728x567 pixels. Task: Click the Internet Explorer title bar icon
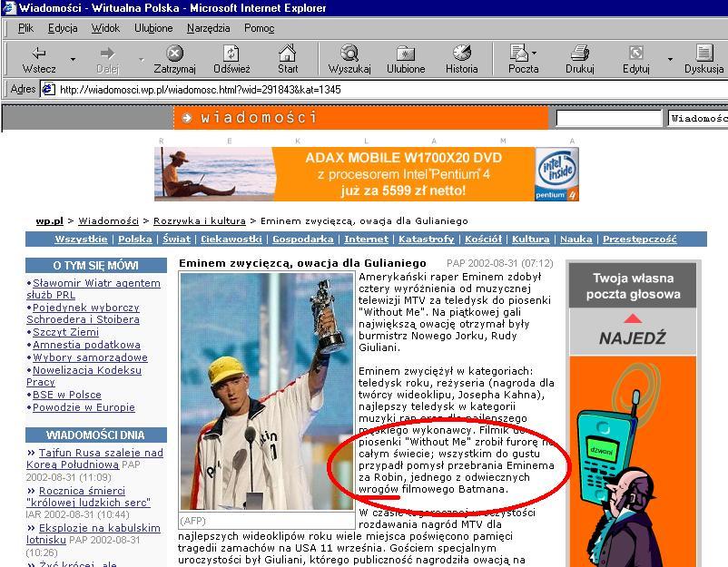pos(9,8)
